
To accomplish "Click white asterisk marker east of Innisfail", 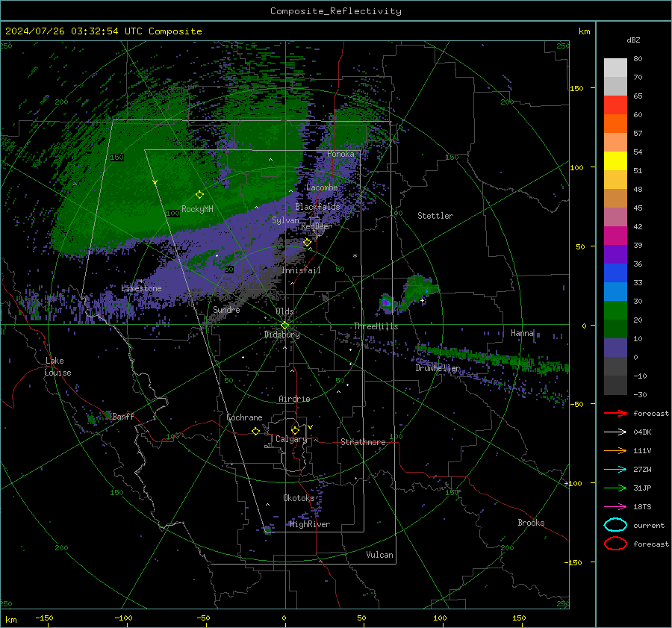I will (355, 256).
